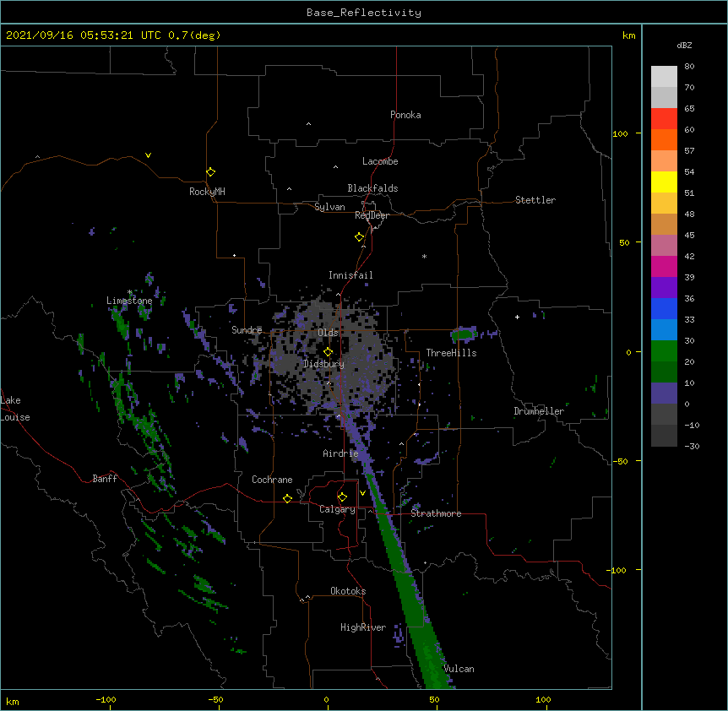
Task: Click the 100 tick on the right axis
Action: [620, 133]
